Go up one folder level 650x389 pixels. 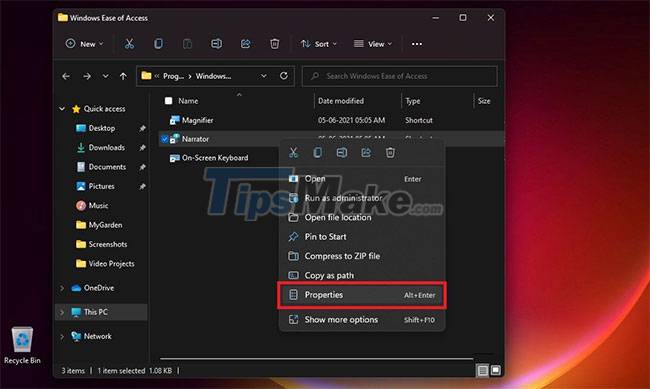(123, 76)
